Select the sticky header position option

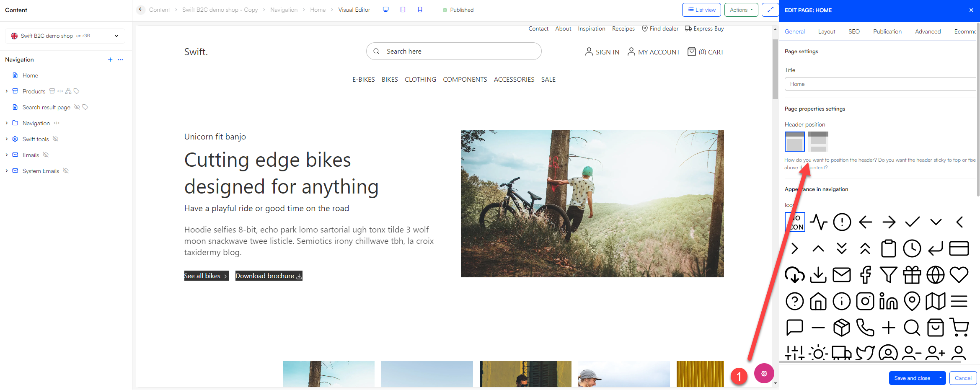[818, 141]
